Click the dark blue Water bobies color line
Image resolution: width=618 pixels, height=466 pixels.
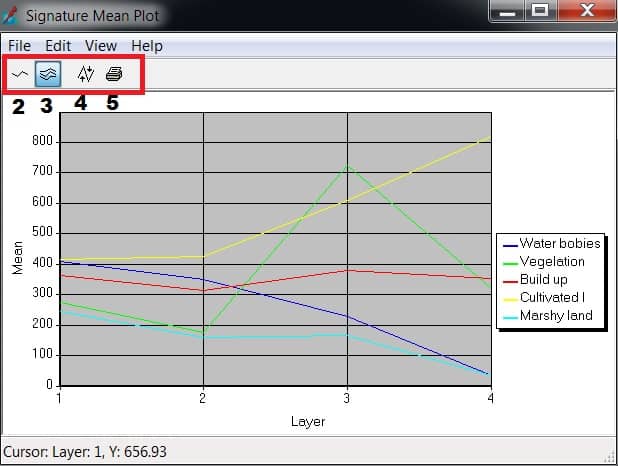tap(510, 246)
